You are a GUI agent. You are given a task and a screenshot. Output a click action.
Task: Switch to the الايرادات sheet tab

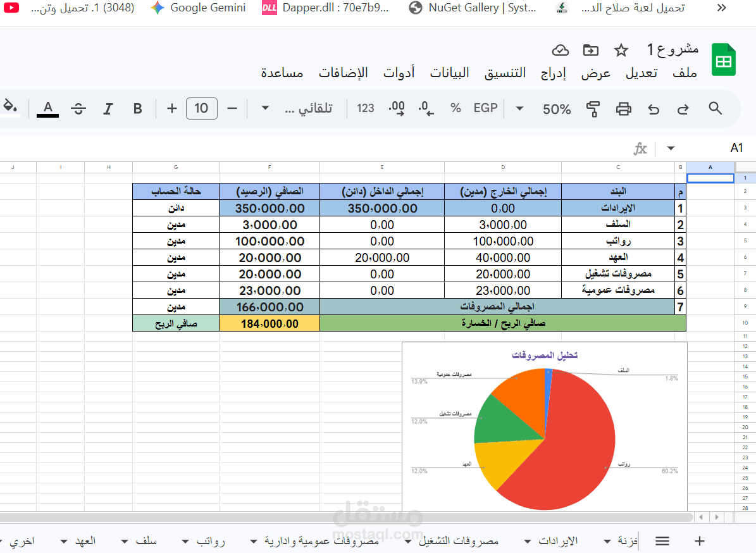(x=558, y=541)
